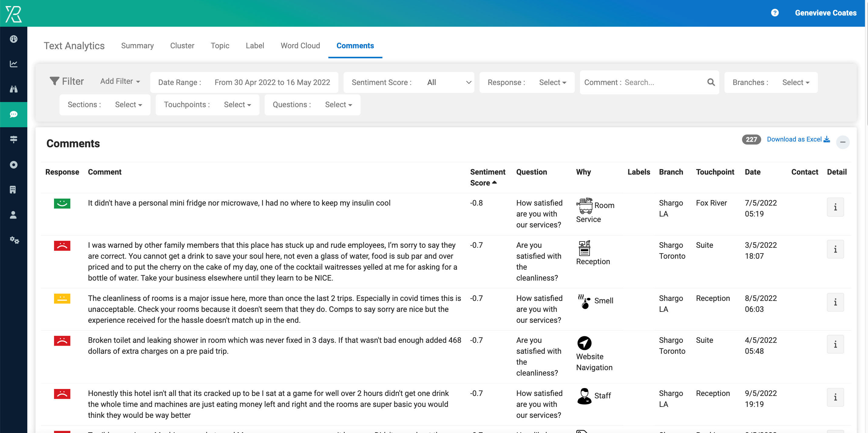Expand the Touchpoints Select dropdown
868x433 pixels.
[237, 104]
